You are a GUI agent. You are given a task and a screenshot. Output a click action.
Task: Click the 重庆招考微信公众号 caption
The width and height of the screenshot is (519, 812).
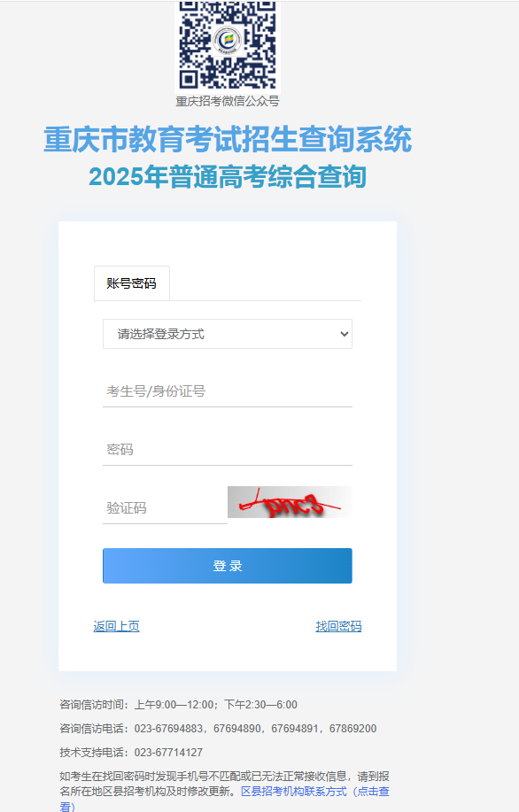coord(228,101)
